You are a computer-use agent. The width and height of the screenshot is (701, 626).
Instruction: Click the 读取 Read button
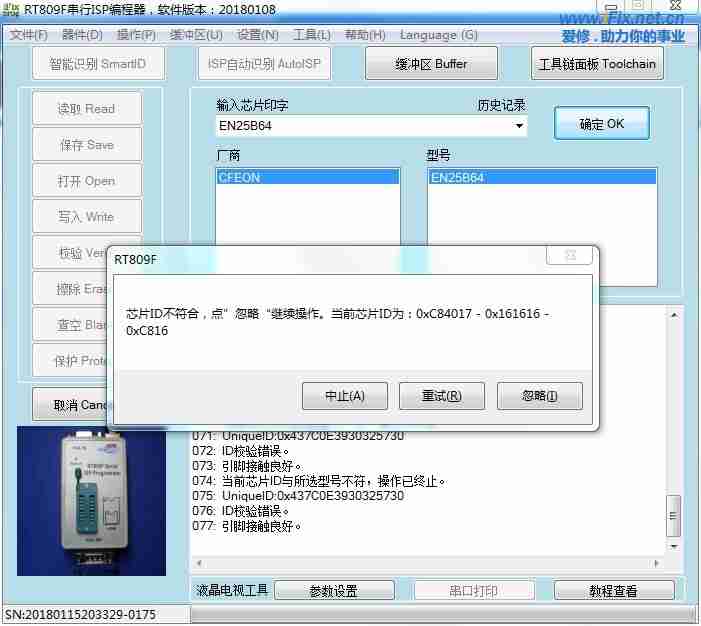(87, 108)
